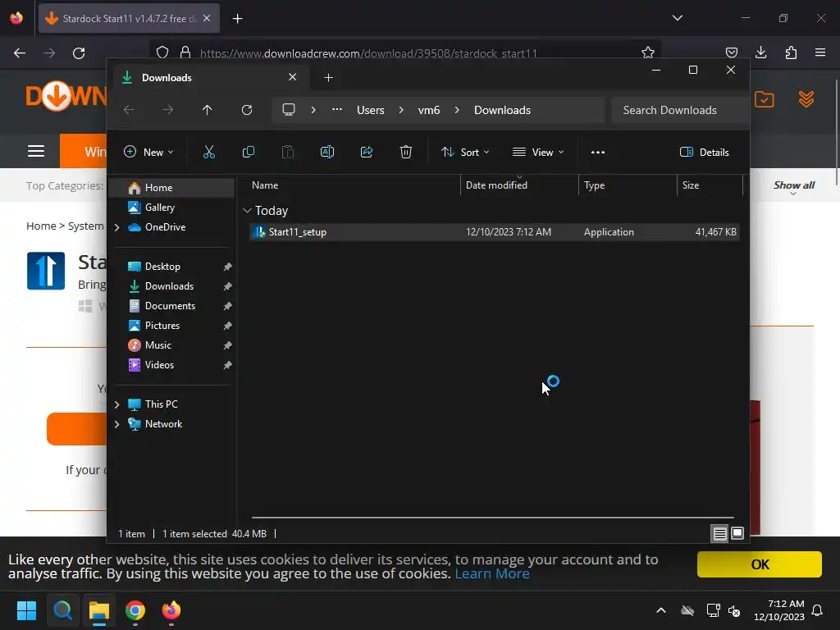Click chevron after Users in the address bar
Screen dimensions: 840x630
[400, 110]
